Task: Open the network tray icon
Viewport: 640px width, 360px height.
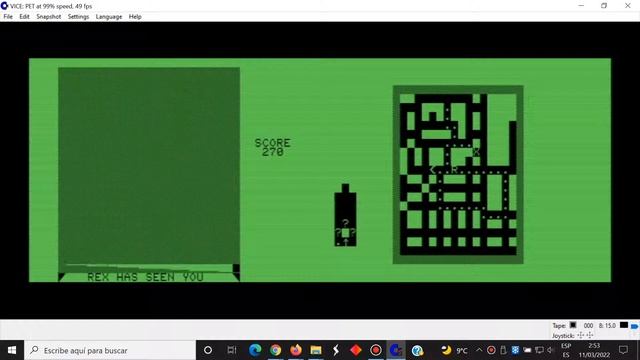Action: (539, 350)
